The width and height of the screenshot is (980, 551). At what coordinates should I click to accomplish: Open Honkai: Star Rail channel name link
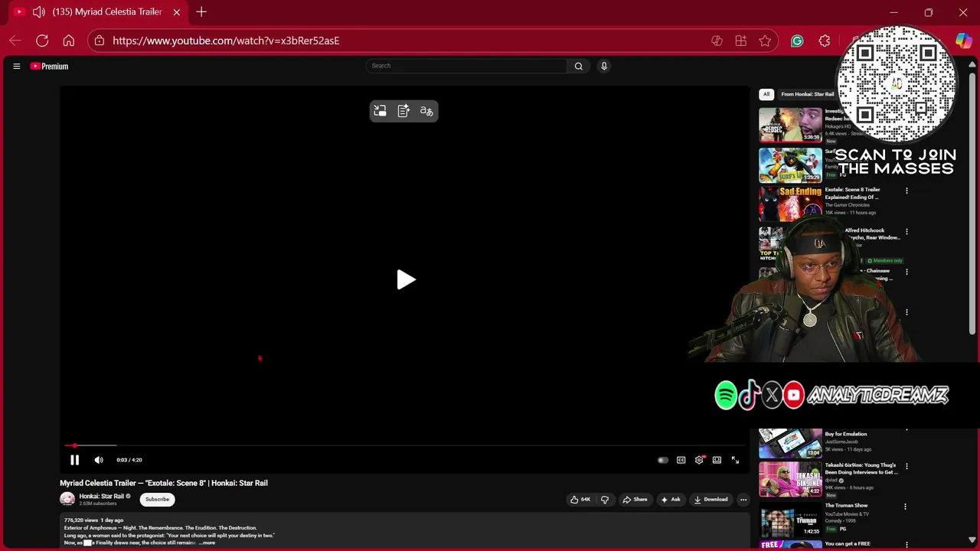tap(101, 496)
